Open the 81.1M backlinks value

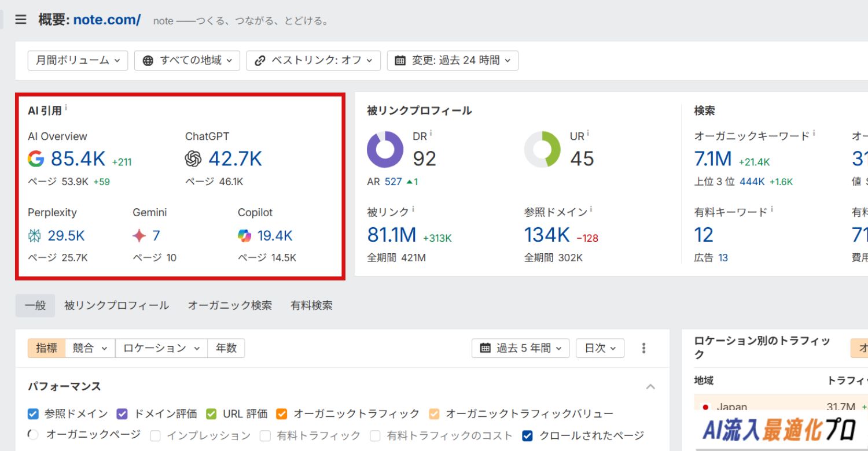(392, 235)
